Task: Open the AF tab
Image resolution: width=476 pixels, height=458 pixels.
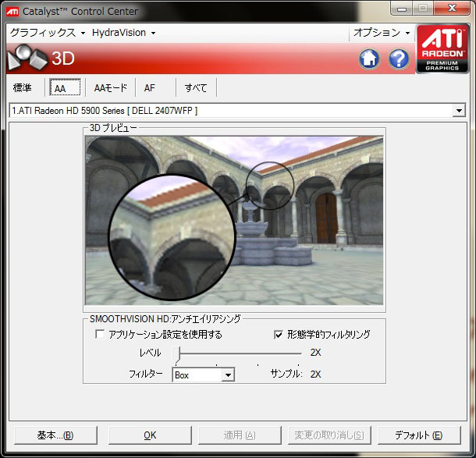Action: [150, 88]
